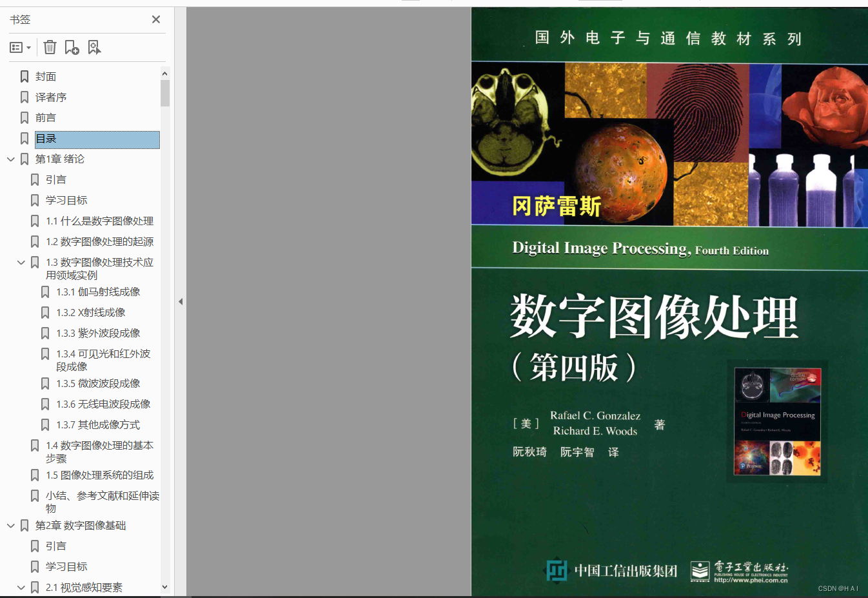Click the bookmarks panel scrollbar thumb
This screenshot has height=598, width=868.
point(165,93)
